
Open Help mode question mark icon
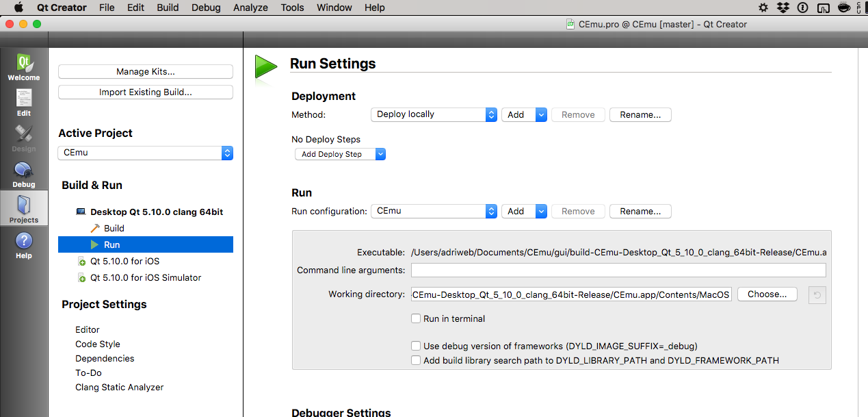click(24, 245)
